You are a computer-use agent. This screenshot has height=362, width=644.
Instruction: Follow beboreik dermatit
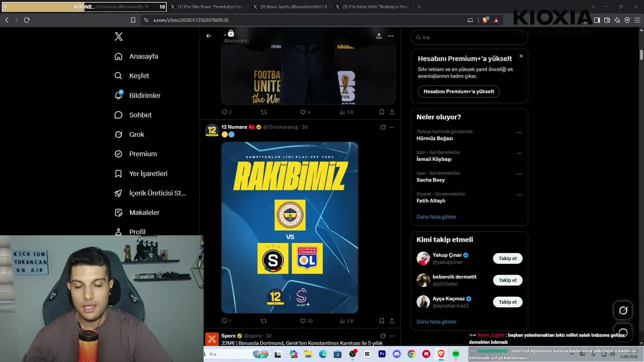pyautogui.click(x=508, y=280)
